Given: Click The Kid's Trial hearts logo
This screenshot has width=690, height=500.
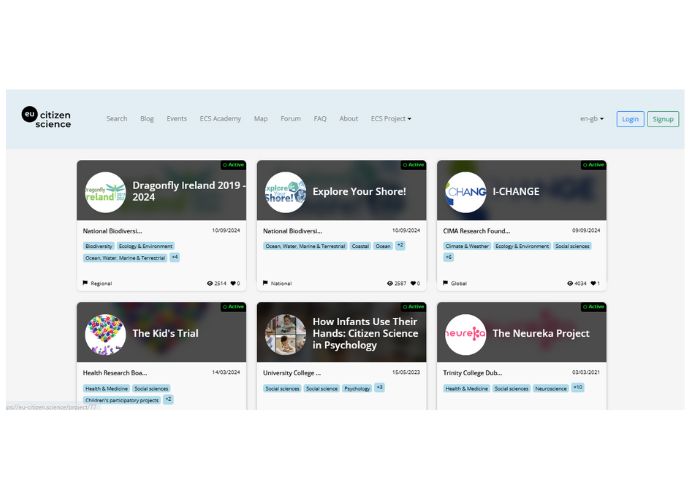Looking at the screenshot, I should click(x=105, y=334).
